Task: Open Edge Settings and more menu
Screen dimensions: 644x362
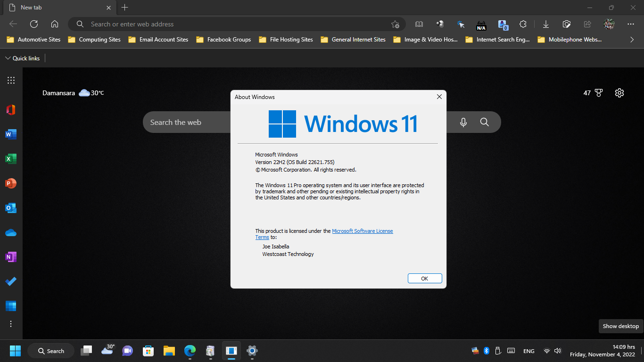Action: click(631, 24)
